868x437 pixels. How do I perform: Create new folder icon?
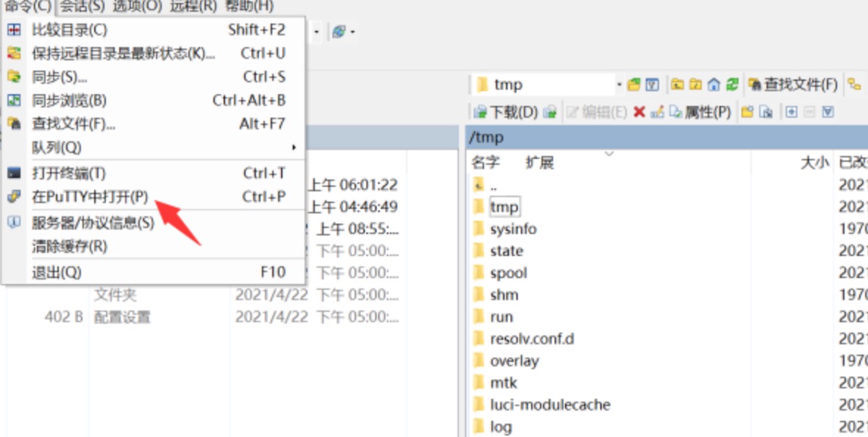[747, 113]
